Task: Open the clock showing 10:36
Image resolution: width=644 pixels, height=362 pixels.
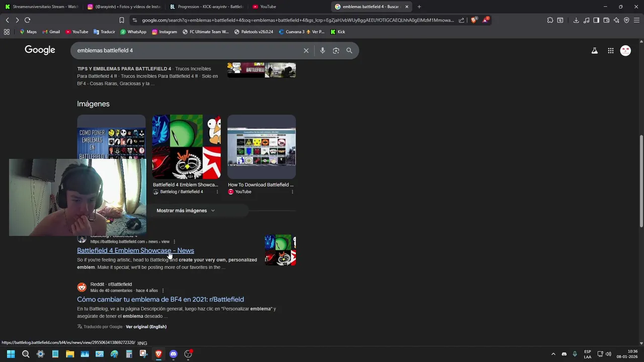Action: [628, 354]
